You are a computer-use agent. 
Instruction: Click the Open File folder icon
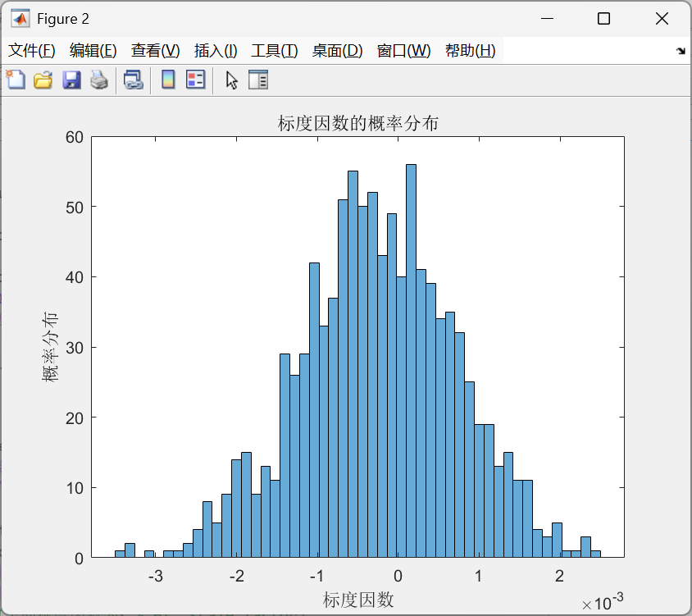coord(43,80)
